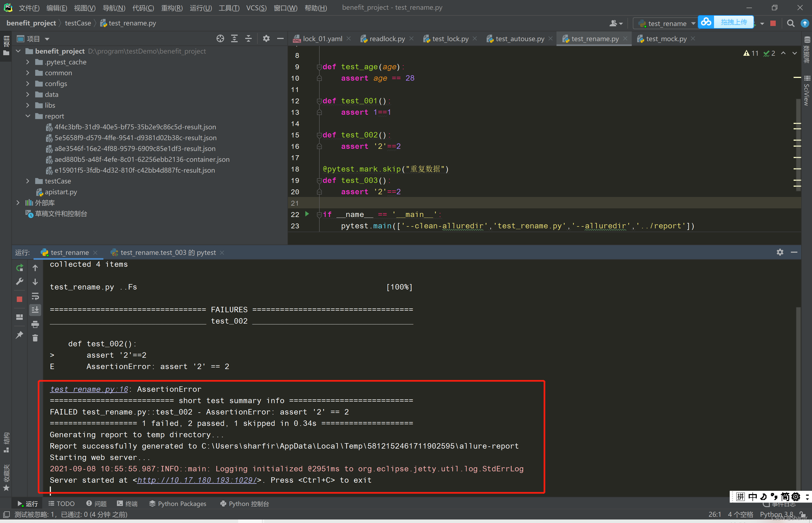Open the http://10.17.180.193:1029/ server link

[197, 480]
